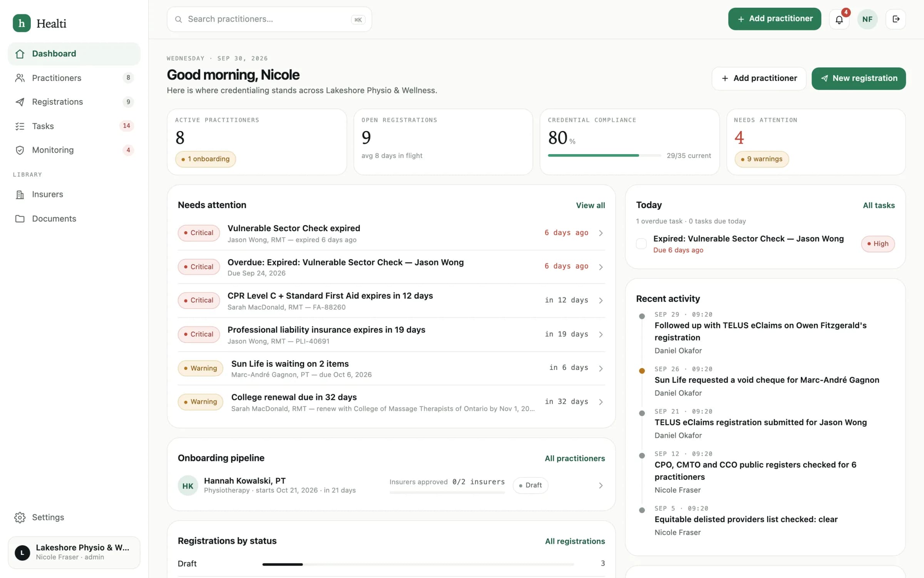924x578 pixels.
Task: Click the HK avatar for Hannah Kowalski
Action: (x=188, y=486)
